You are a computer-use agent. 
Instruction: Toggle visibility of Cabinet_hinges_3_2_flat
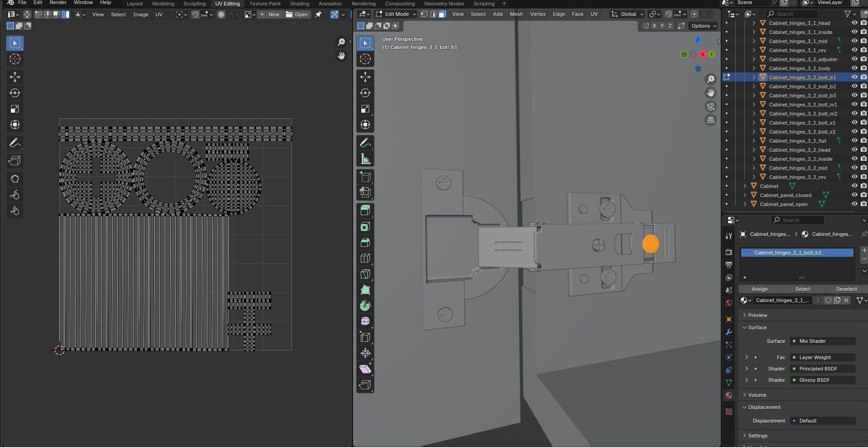854,141
